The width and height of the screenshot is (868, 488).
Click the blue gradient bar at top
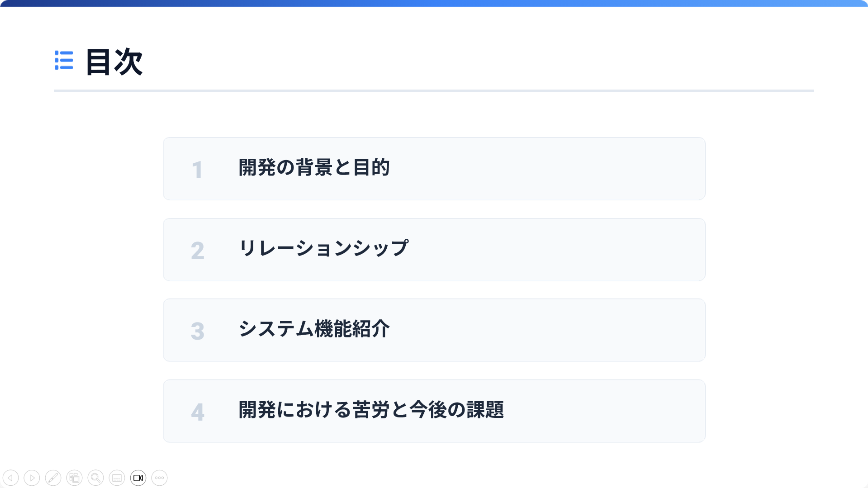(434, 3)
